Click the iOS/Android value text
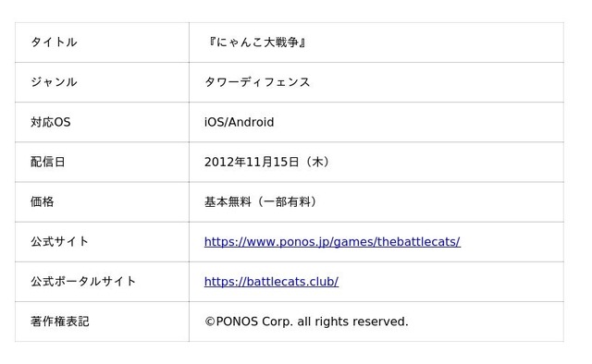Screen dimensions: 592x364 [239, 122]
